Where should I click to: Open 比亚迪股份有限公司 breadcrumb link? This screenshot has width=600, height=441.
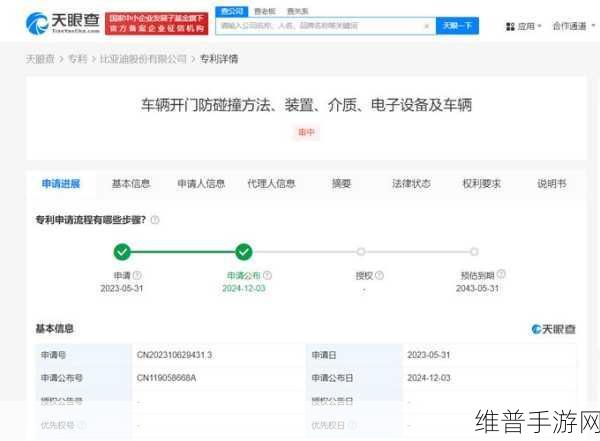[x=143, y=59]
